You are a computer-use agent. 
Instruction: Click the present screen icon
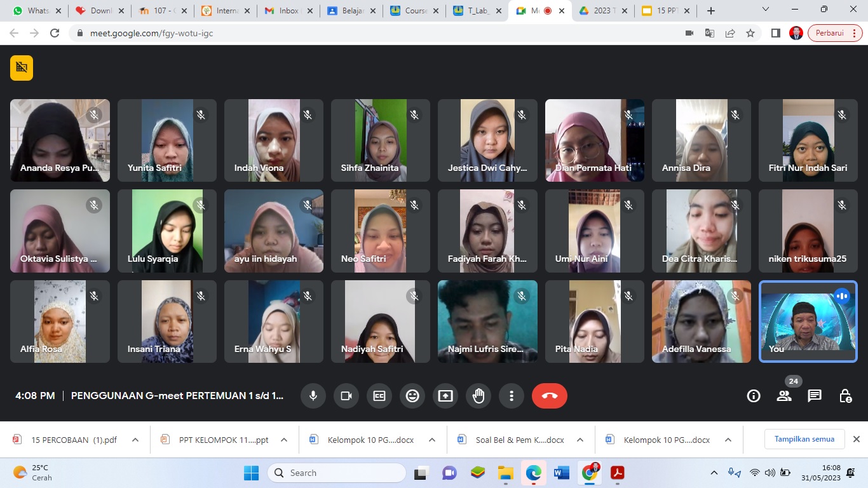(x=445, y=396)
